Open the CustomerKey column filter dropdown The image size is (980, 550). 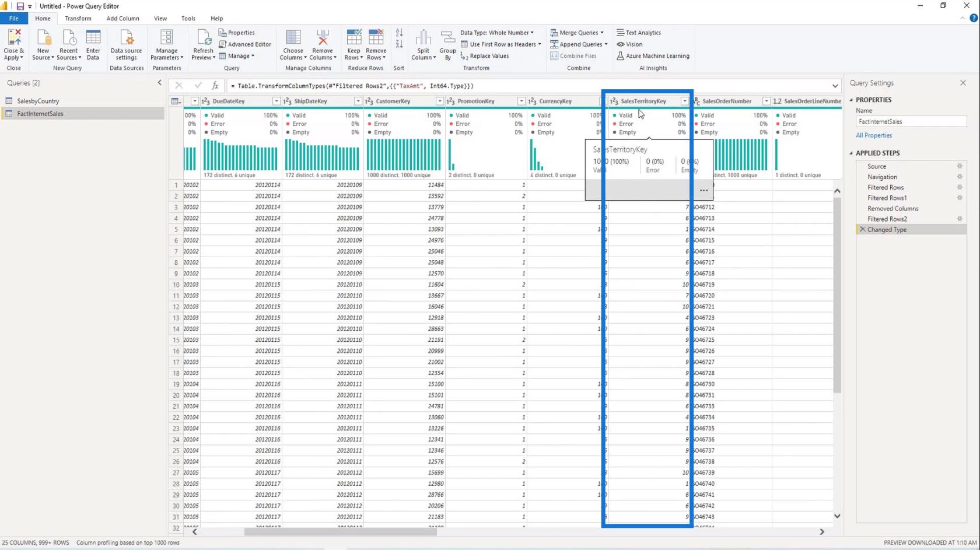440,101
